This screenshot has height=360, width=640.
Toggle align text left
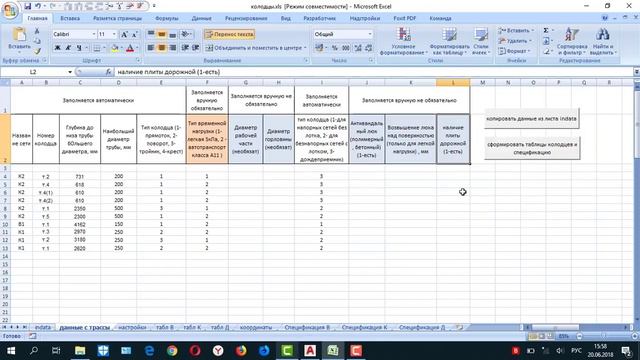tap(151, 48)
